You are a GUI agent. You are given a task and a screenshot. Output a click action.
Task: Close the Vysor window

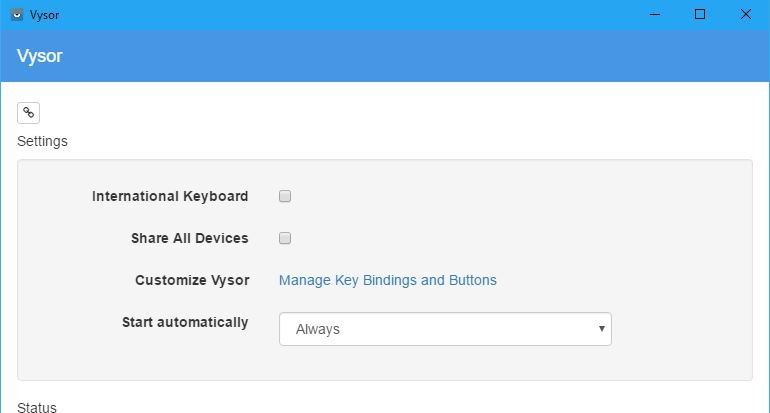click(x=745, y=15)
